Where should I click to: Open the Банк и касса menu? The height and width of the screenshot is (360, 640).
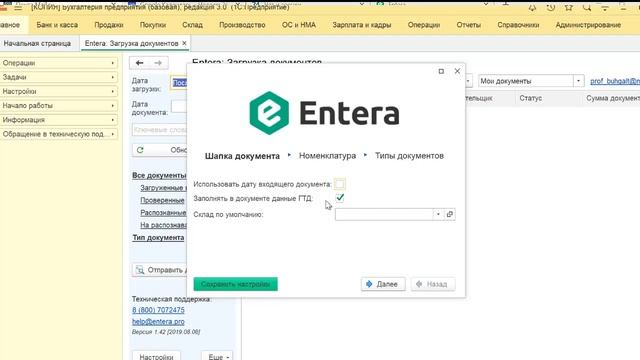tap(57, 25)
